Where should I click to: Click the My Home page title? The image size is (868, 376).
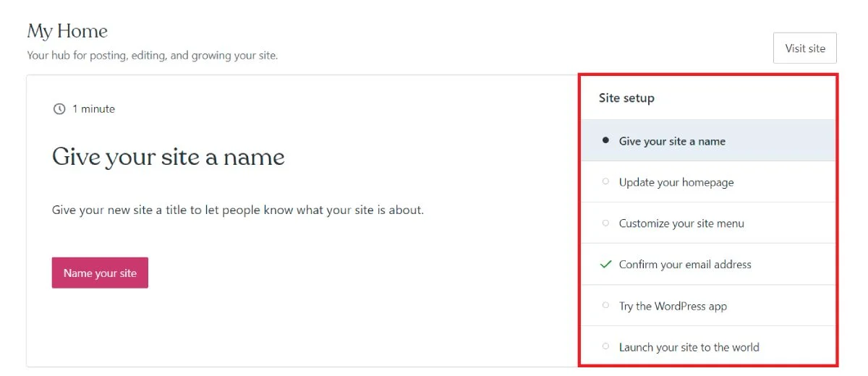67,31
